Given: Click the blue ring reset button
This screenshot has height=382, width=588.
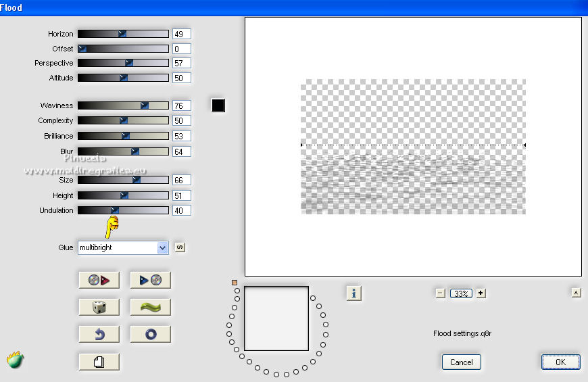Looking at the screenshot, I should point(150,334).
